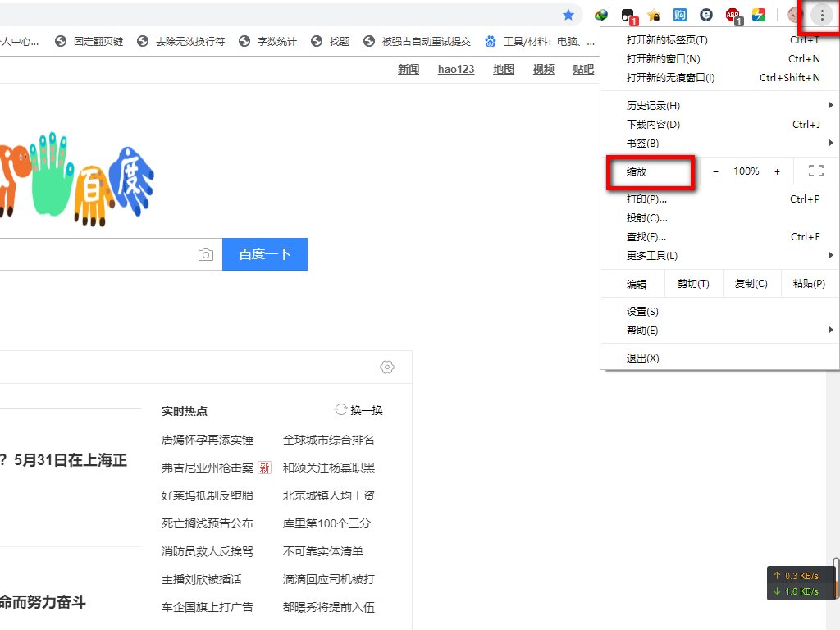
Task: Expand the 书签 submenu
Action: pyautogui.click(x=641, y=143)
